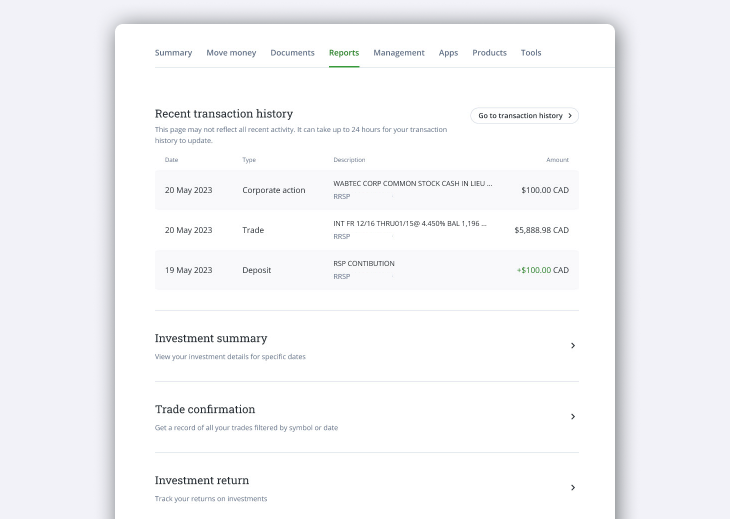Click the Date column header
730x519 pixels.
[x=171, y=160]
